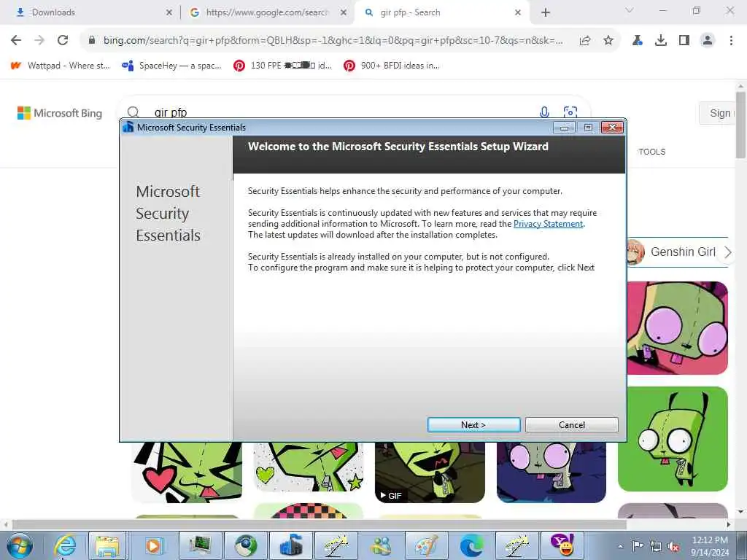
Task: Open the 900+ BFDI ideas bookmark
Action: coord(392,66)
